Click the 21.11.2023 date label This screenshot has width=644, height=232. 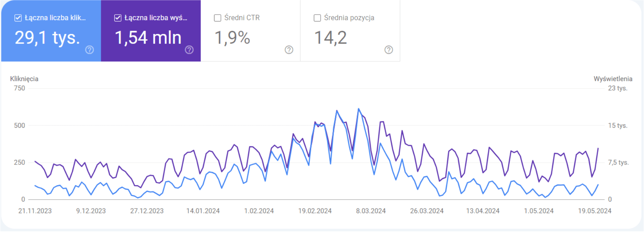(35, 211)
